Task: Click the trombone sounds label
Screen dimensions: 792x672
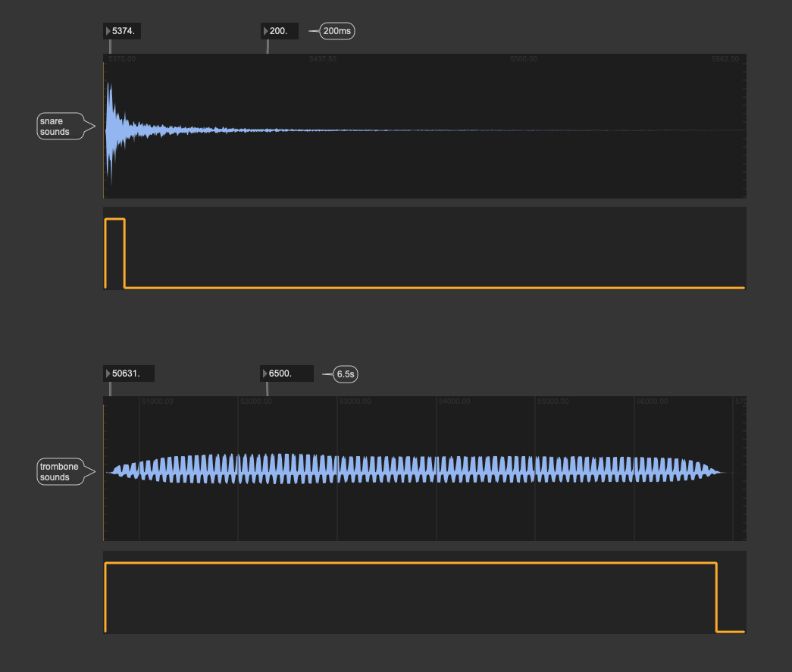Action: coord(60,471)
